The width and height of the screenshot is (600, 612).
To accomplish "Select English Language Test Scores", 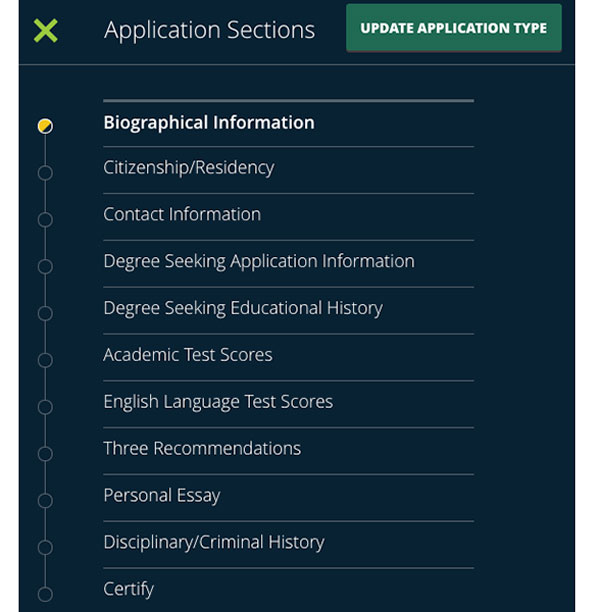I will 218,402.
